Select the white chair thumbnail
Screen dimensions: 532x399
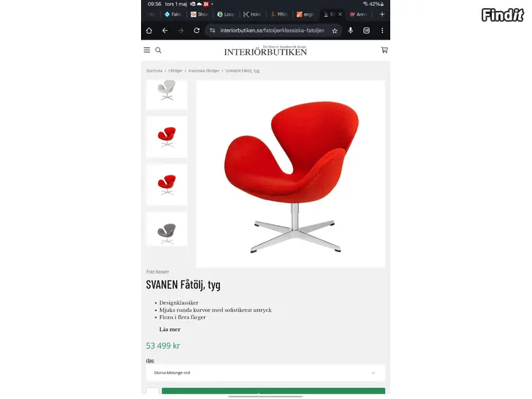point(167,95)
